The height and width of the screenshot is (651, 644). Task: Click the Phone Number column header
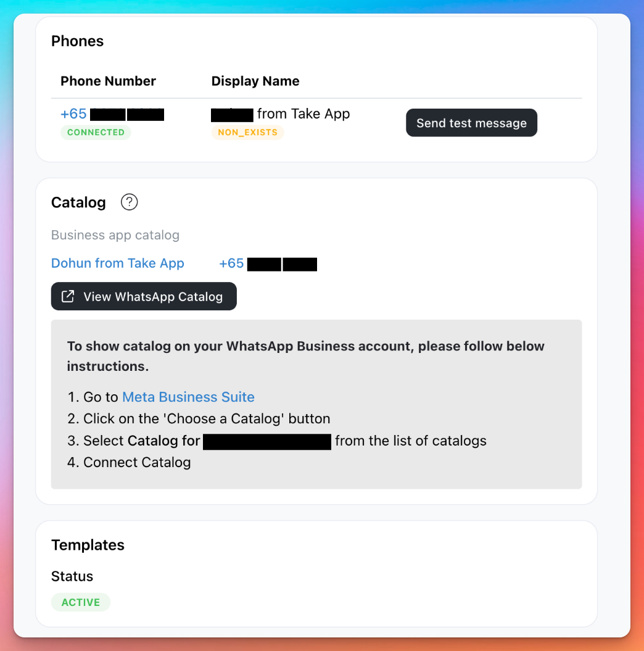109,81
